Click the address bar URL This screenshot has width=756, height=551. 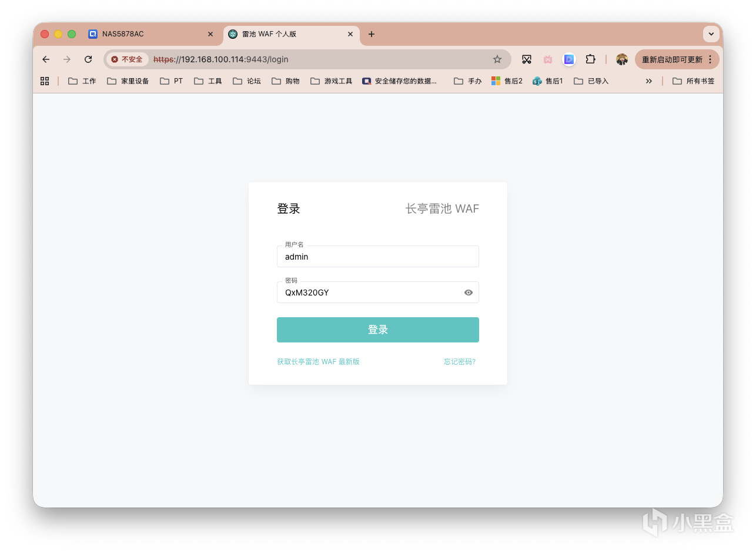point(221,59)
